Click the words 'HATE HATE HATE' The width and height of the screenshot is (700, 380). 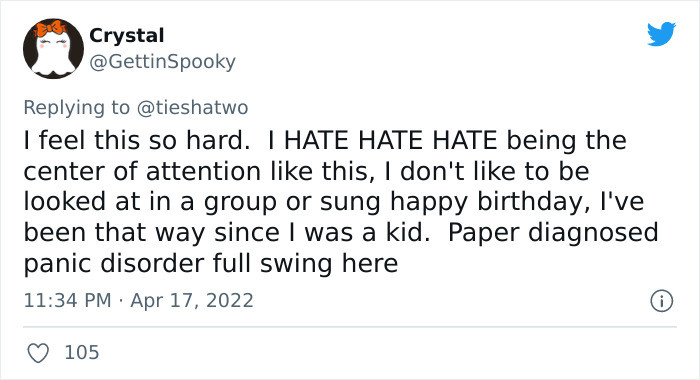click(391, 140)
